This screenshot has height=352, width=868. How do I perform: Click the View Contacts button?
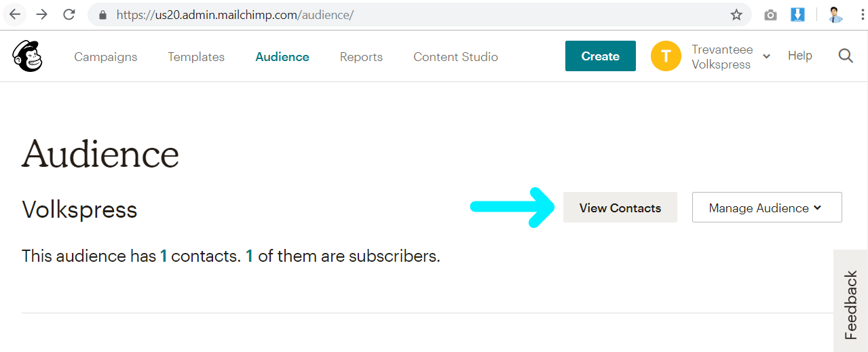(620, 208)
